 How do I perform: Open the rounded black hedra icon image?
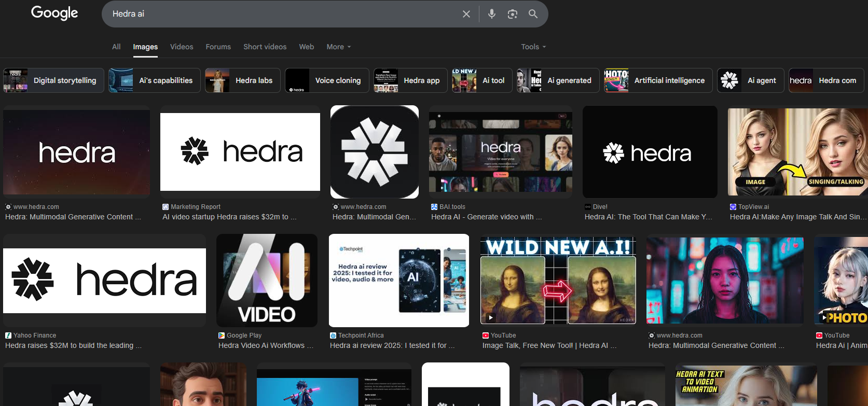click(375, 152)
